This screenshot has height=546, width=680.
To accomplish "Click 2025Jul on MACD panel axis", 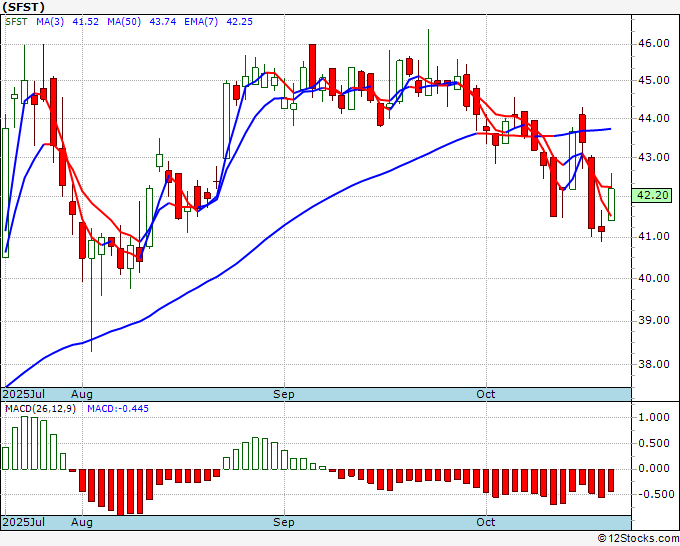I will [24, 522].
